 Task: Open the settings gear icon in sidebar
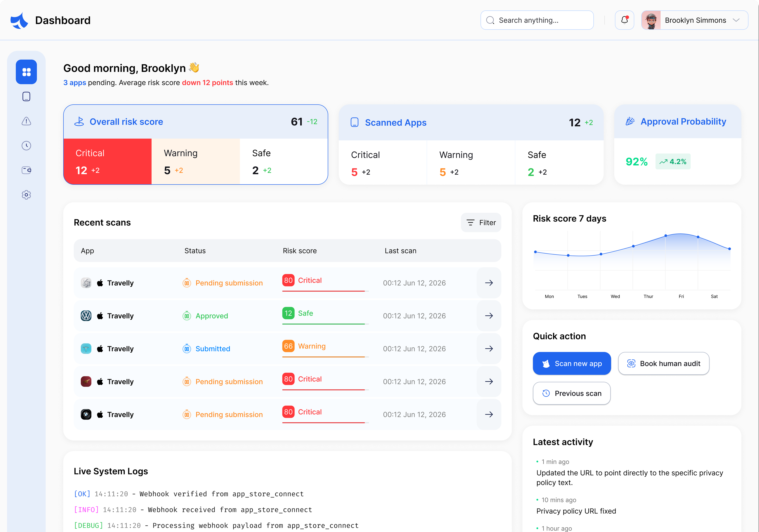pos(26,195)
